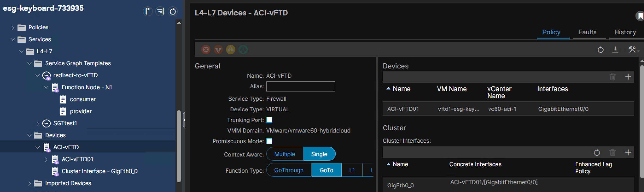The height and width of the screenshot is (192, 644).
Task: Click the Policies folder icon
Action: (x=21, y=27)
